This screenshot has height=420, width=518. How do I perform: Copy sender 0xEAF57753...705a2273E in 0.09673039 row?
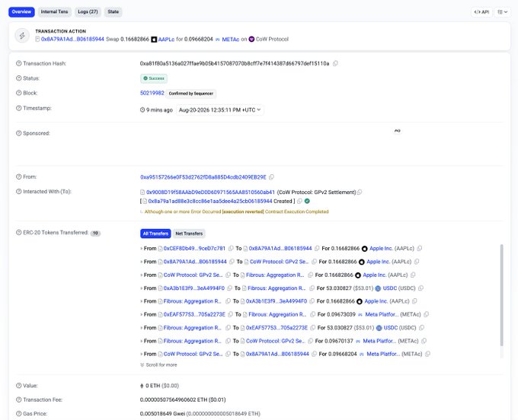coord(231,314)
